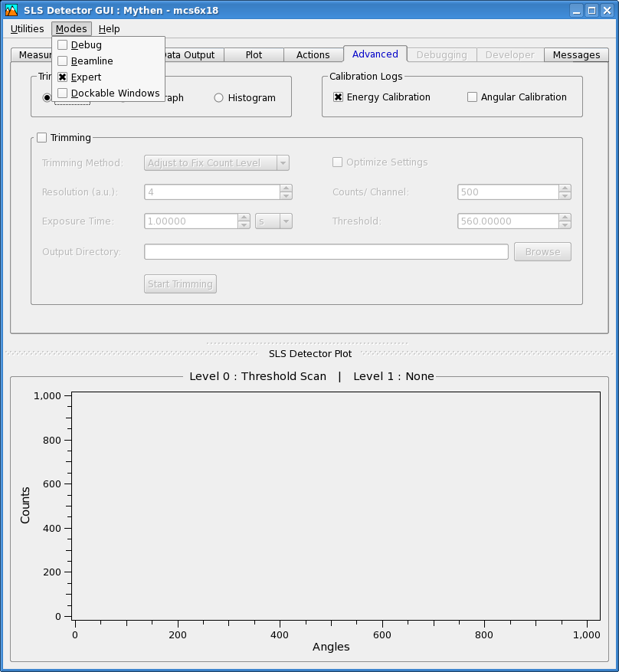Viewport: 619px width, 672px height.
Task: Uncheck Energy Calibration log checkbox
Action: pyautogui.click(x=339, y=97)
